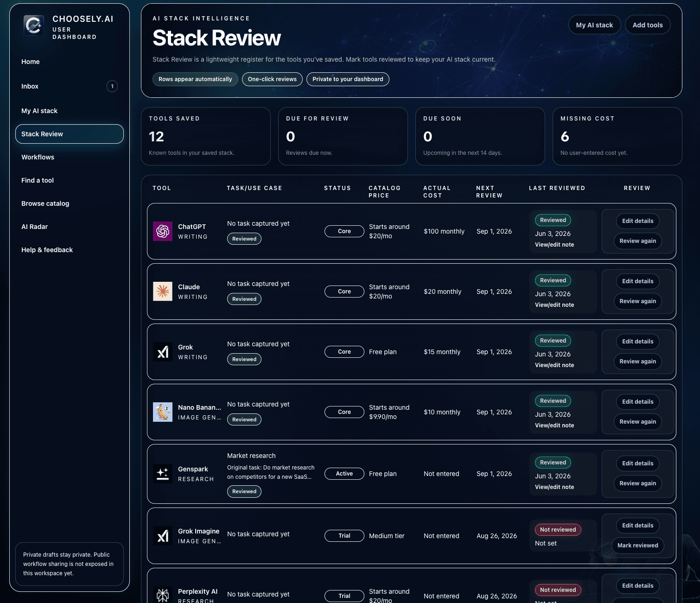The width and height of the screenshot is (700, 603).
Task: Click the 'Market research' task title
Action: pyautogui.click(x=251, y=456)
